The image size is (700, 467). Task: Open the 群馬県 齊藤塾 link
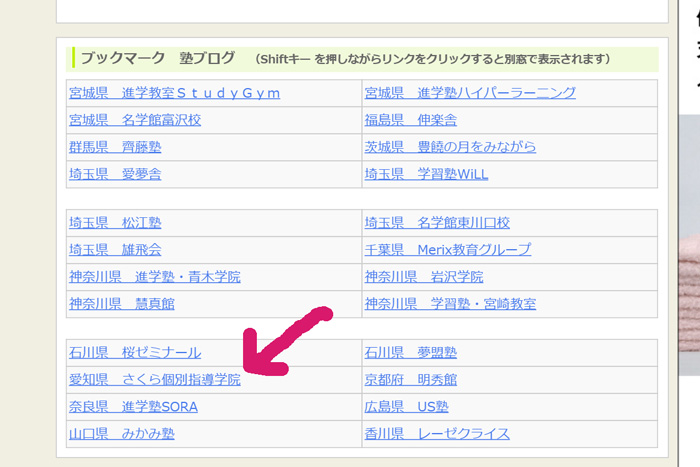coord(115,147)
